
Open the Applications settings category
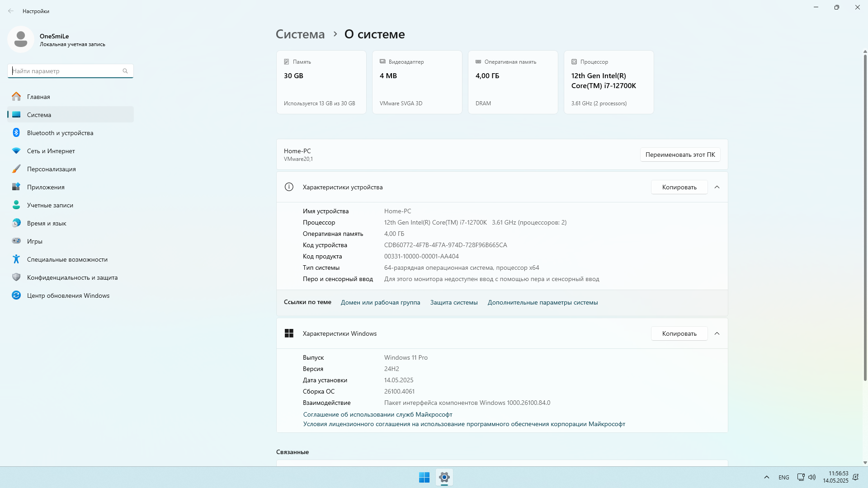point(46,187)
